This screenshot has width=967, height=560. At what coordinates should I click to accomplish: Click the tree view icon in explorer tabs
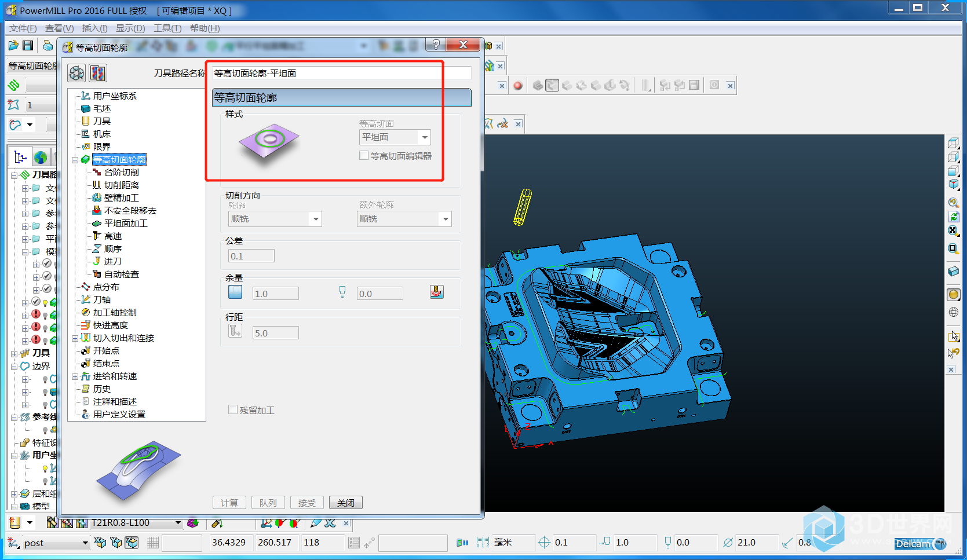(x=20, y=158)
